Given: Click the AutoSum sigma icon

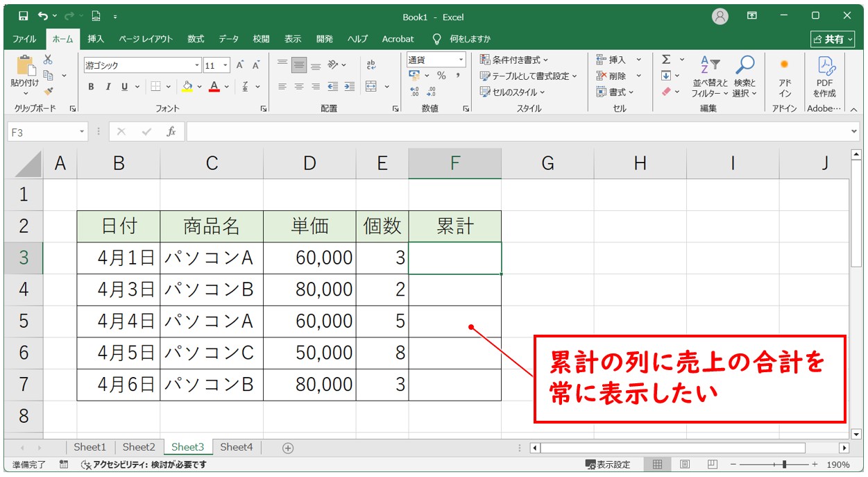Looking at the screenshot, I should [x=666, y=60].
